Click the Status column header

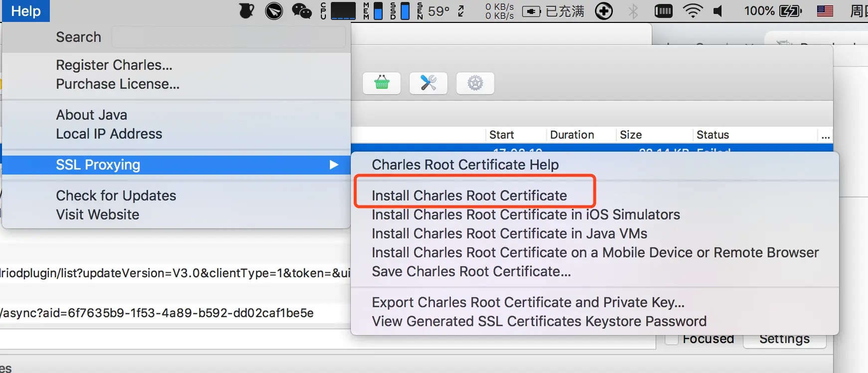pyautogui.click(x=755, y=135)
